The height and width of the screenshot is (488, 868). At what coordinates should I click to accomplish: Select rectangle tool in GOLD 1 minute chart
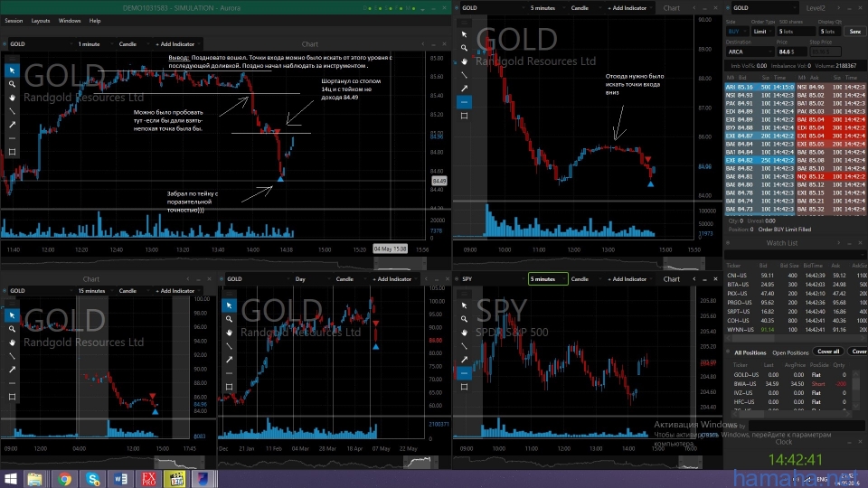click(12, 152)
